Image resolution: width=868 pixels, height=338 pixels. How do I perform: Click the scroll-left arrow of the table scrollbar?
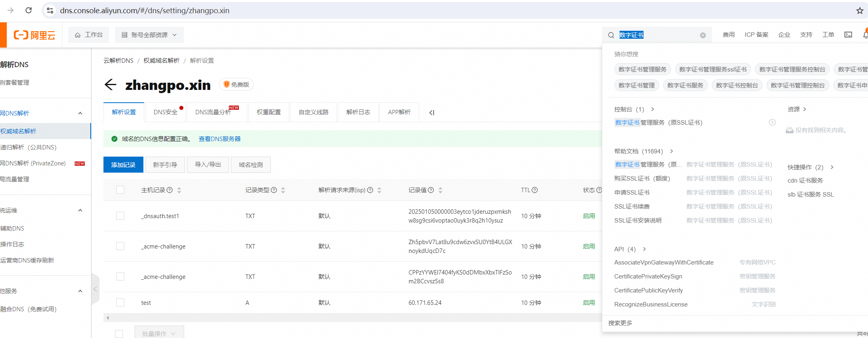click(x=107, y=318)
